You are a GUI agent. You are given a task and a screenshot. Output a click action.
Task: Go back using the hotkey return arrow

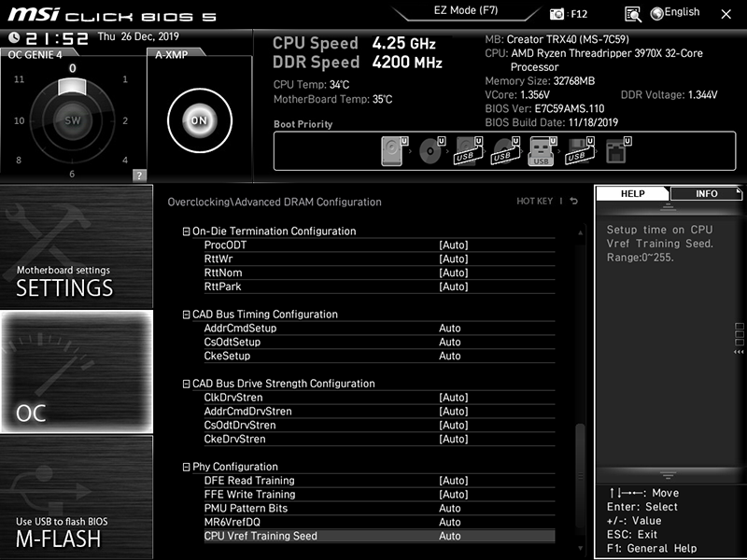click(x=574, y=201)
